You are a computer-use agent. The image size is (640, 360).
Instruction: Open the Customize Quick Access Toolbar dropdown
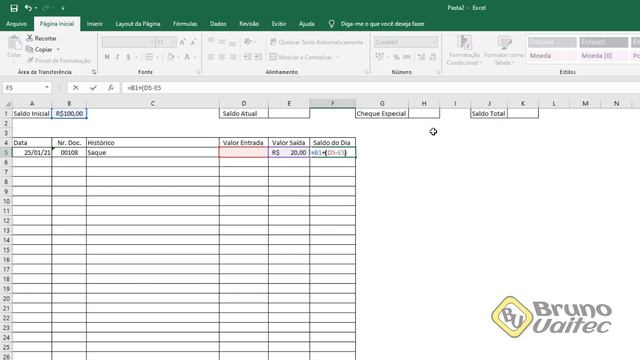(x=63, y=8)
